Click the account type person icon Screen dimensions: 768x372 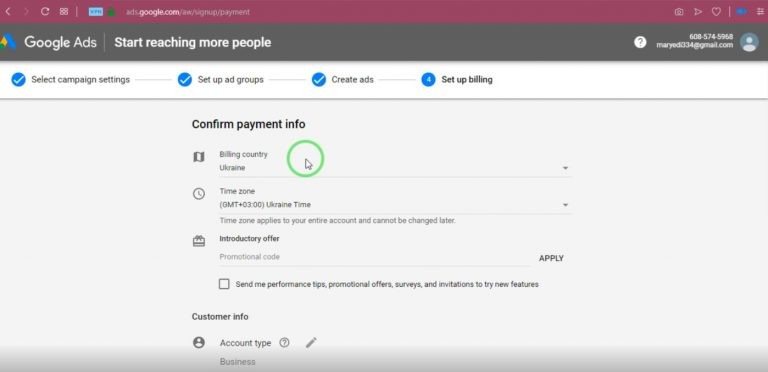coord(198,343)
